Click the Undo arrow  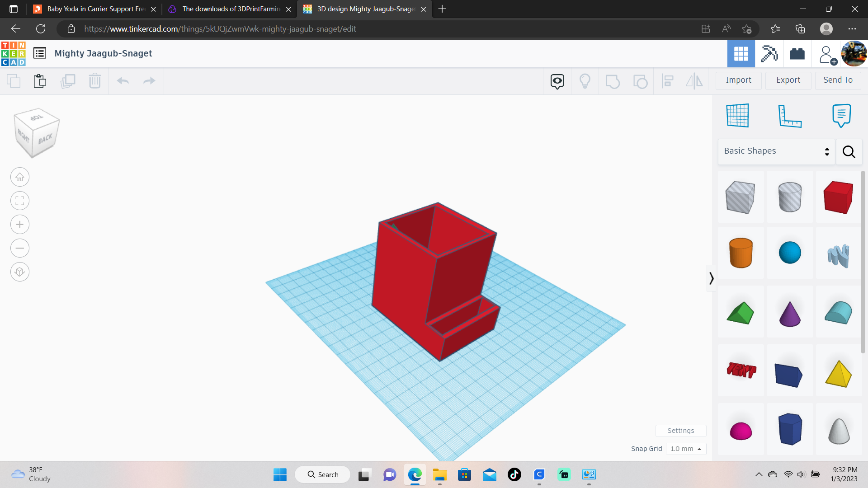coord(123,81)
